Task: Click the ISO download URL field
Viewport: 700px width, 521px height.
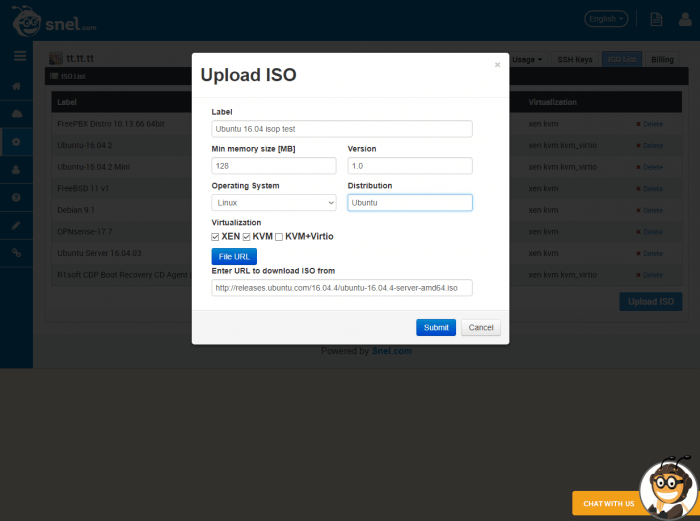Action: 342,288
